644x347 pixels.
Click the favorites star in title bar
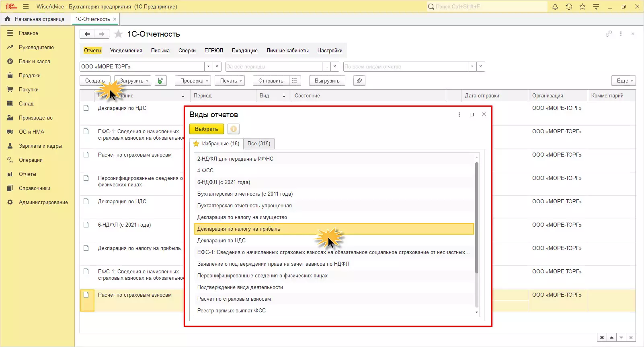tap(582, 7)
